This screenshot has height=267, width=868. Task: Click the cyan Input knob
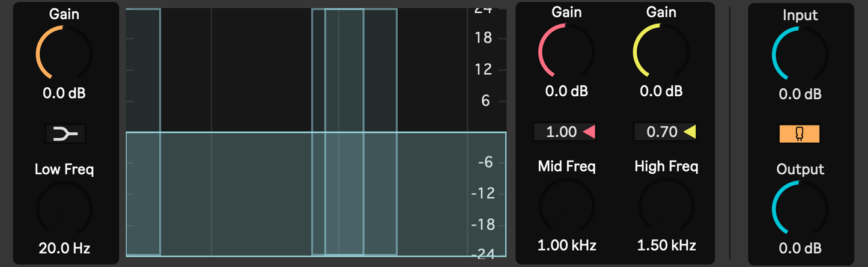800,55
